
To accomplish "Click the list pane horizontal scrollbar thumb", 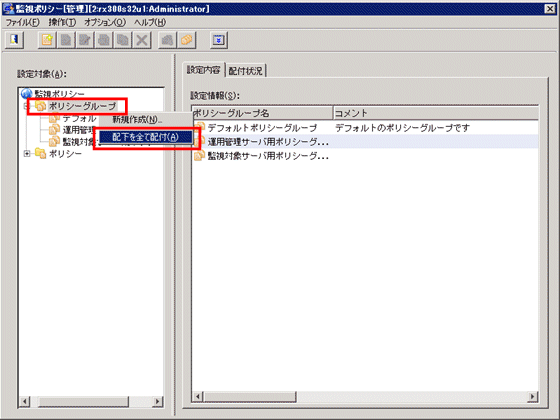I will (250, 396).
